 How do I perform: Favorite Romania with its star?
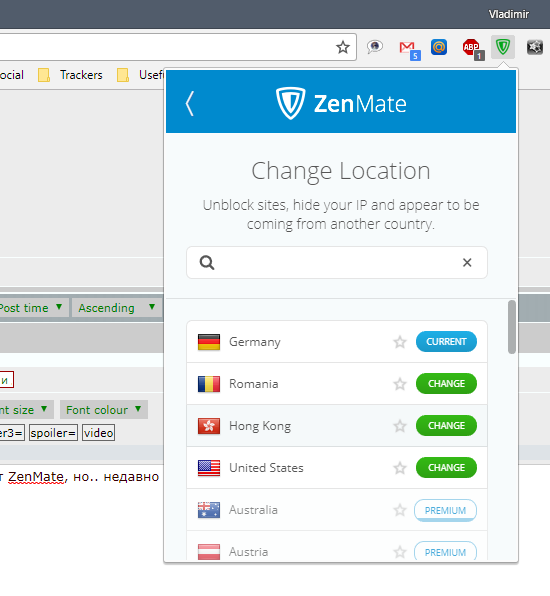coord(400,384)
